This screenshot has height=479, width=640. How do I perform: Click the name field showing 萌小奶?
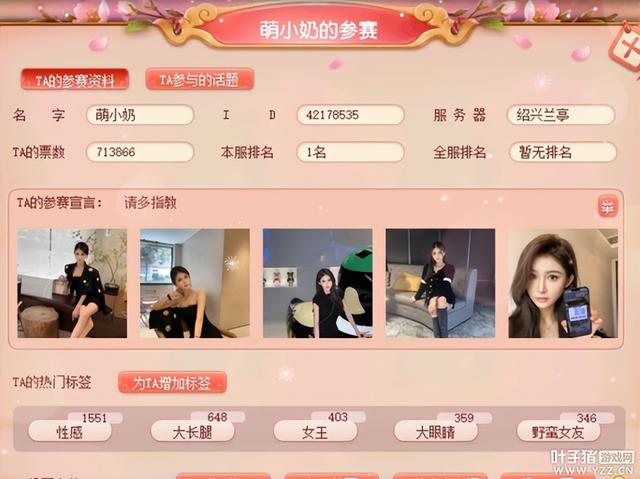point(140,115)
